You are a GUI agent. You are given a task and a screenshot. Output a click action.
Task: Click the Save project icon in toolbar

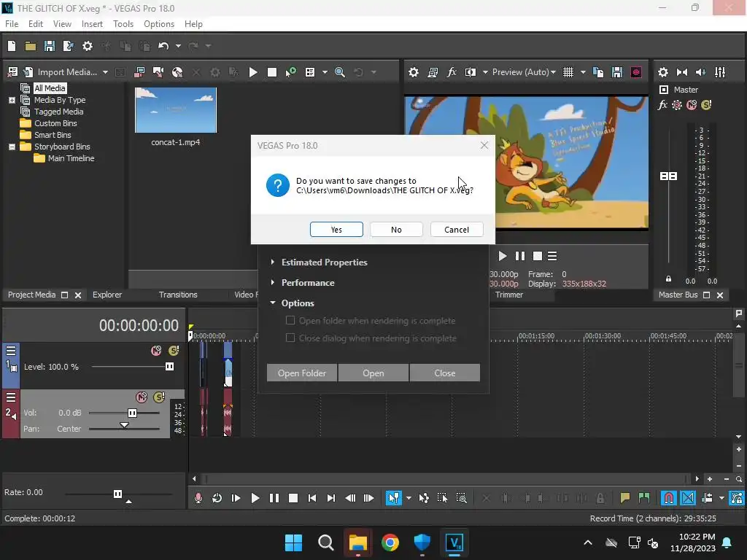[50, 46]
